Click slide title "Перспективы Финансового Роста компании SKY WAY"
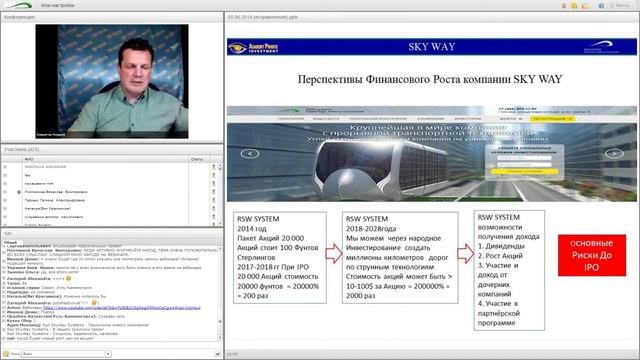The height and width of the screenshot is (360, 640). pos(430,79)
